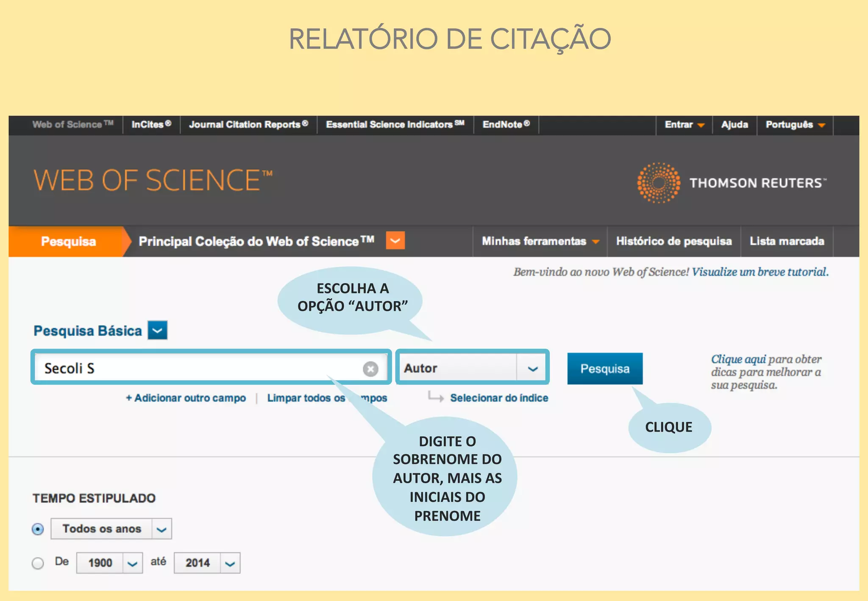The height and width of the screenshot is (601, 868).
Task: Open Lista marcada
Action: pyautogui.click(x=787, y=241)
